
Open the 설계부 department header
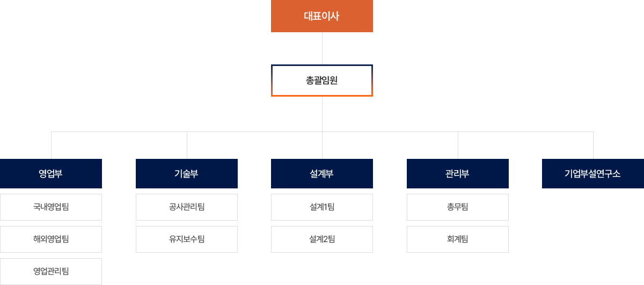[322, 173]
